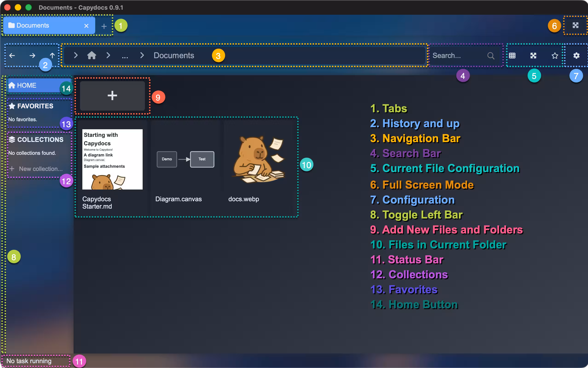
Task: Click the chevron before Documents in the breadcrumb
Action: [142, 55]
